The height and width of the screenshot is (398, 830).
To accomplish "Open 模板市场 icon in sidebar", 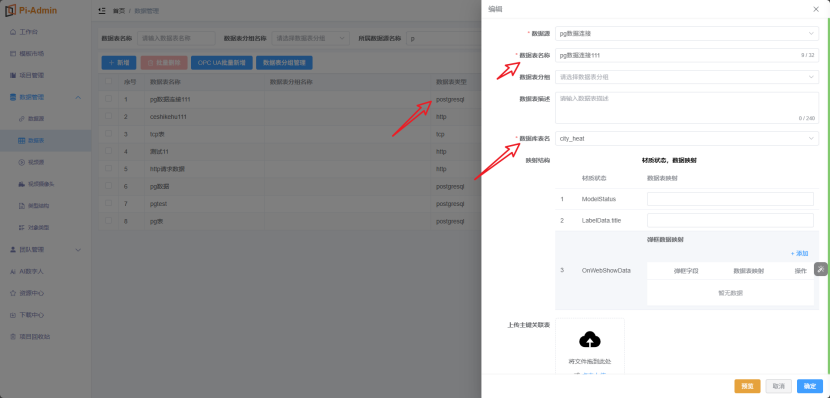I will tap(13, 53).
